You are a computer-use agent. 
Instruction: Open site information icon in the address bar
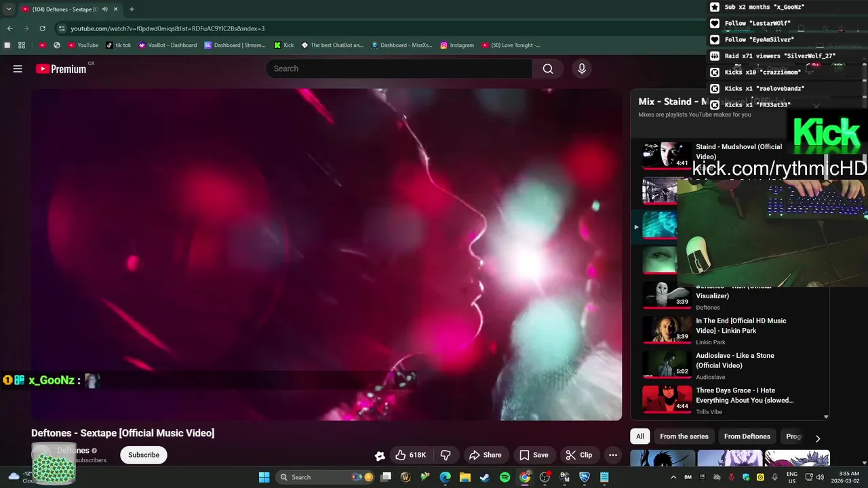pyautogui.click(x=62, y=28)
